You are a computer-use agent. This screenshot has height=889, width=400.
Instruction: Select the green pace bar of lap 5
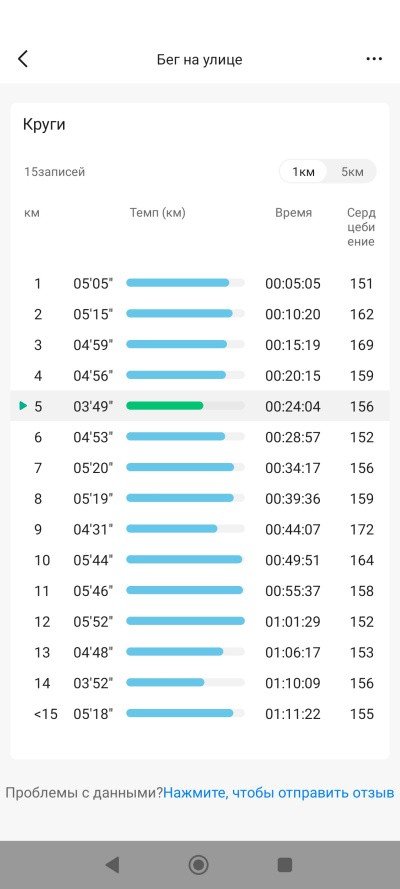(x=164, y=406)
